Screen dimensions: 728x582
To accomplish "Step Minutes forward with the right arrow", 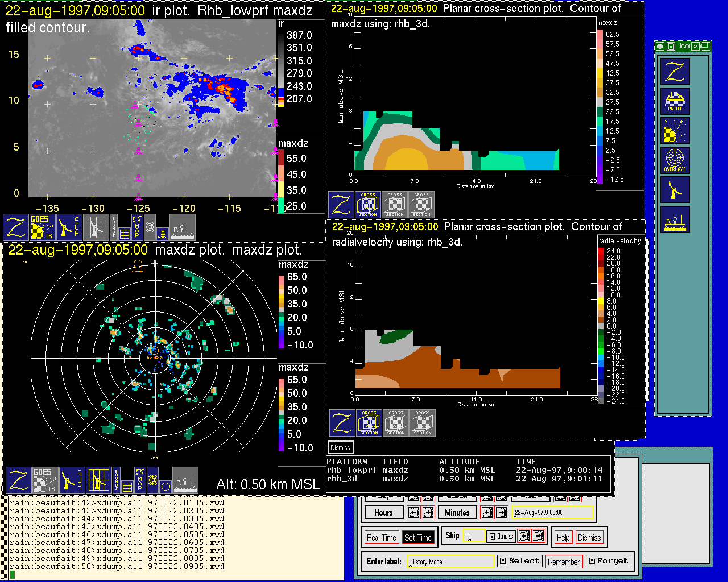I will pyautogui.click(x=501, y=513).
